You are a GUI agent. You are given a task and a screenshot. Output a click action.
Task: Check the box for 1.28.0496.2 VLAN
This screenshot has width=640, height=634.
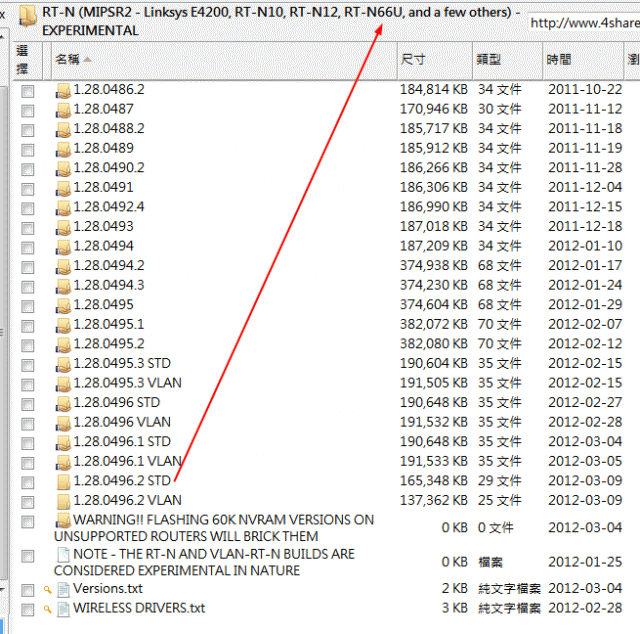coord(28,502)
